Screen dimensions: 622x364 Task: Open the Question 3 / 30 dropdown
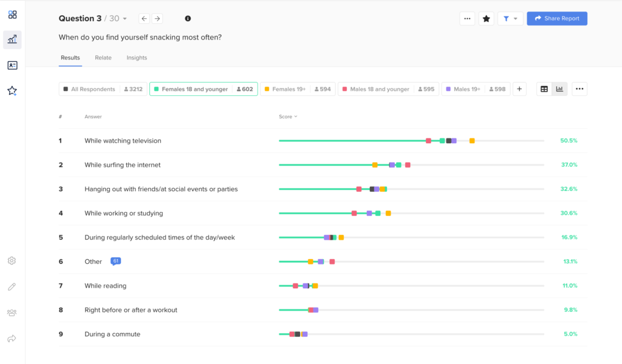[93, 19]
